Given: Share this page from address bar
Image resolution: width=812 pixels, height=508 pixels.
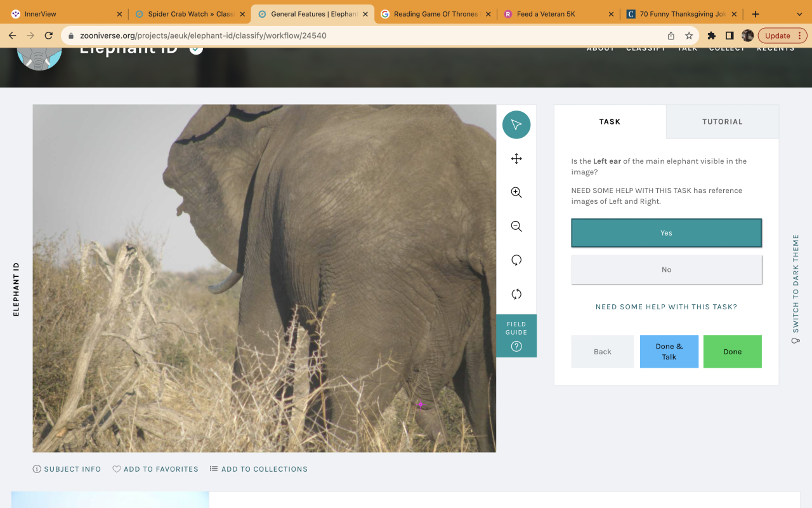Looking at the screenshot, I should point(671,36).
